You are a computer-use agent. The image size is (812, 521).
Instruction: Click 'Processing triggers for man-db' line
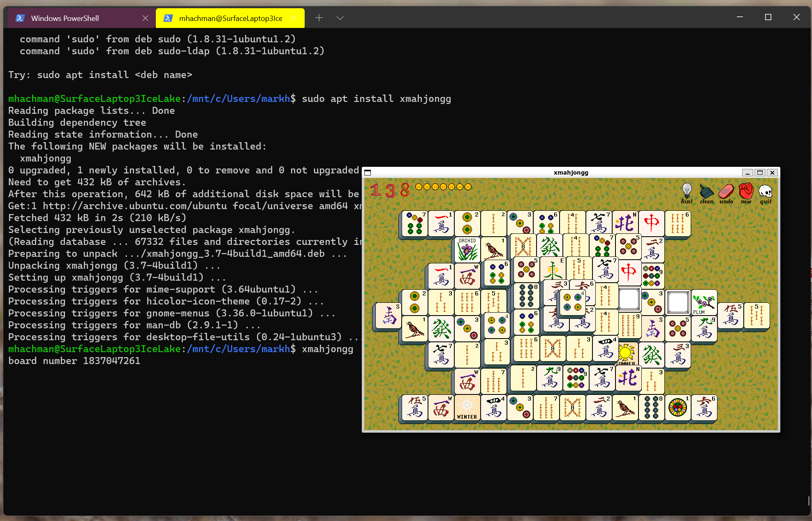click(x=134, y=325)
